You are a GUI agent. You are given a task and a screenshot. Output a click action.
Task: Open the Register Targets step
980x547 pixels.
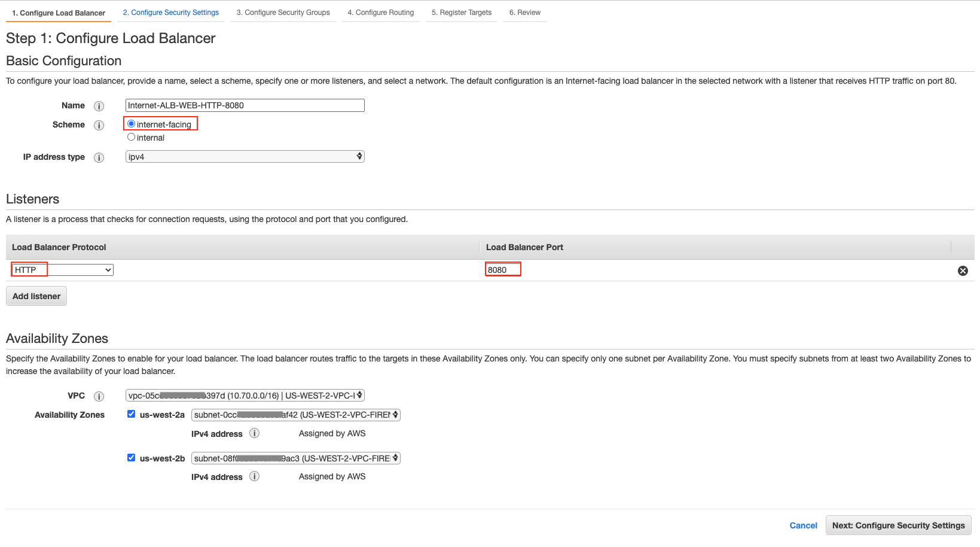[x=461, y=12]
